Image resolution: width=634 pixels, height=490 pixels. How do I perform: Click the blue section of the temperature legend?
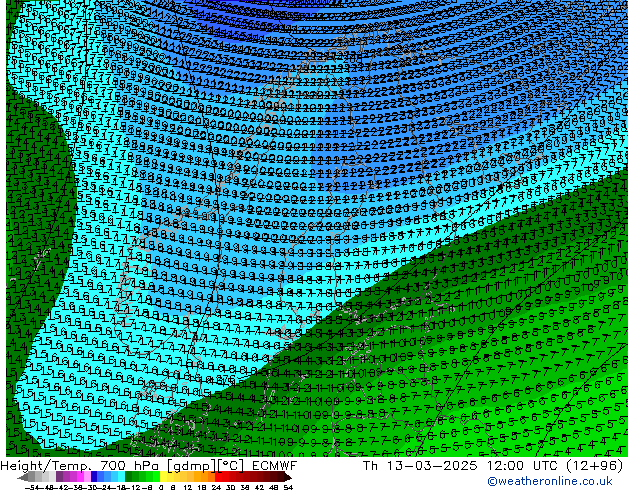point(108,477)
